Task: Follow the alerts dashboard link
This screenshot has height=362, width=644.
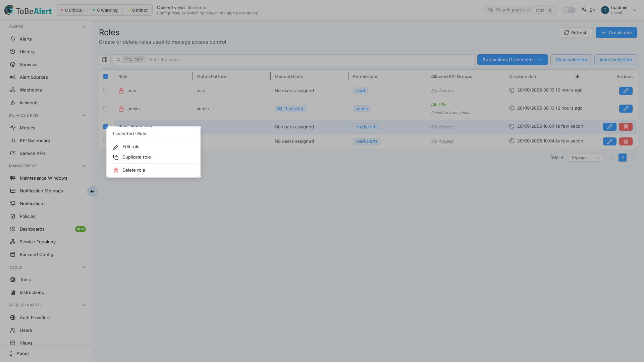Action: (232, 13)
